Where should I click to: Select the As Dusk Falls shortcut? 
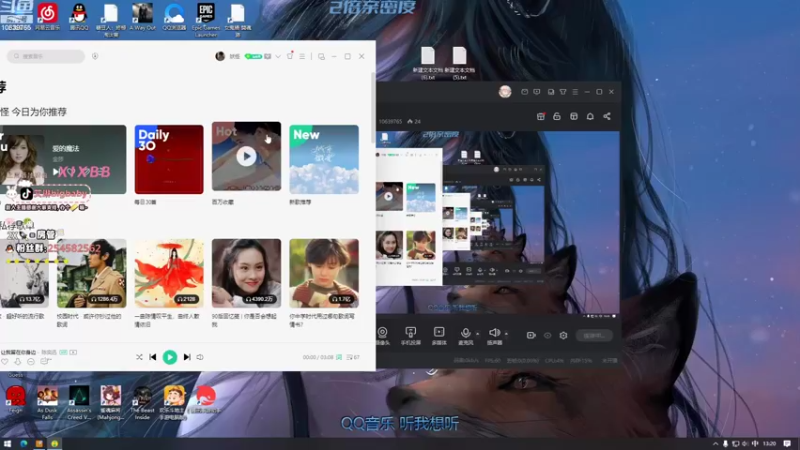[x=47, y=403]
